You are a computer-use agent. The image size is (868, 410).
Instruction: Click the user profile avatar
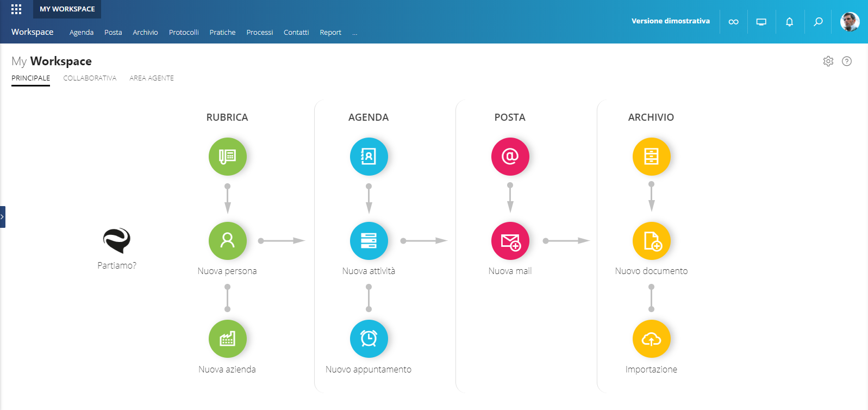pyautogui.click(x=849, y=22)
